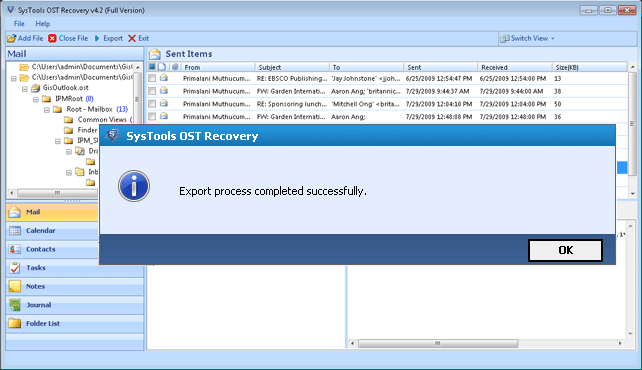The width and height of the screenshot is (642, 370).
Task: Check the 12:48:08 PM Garden International email checkbox
Action: (152, 116)
